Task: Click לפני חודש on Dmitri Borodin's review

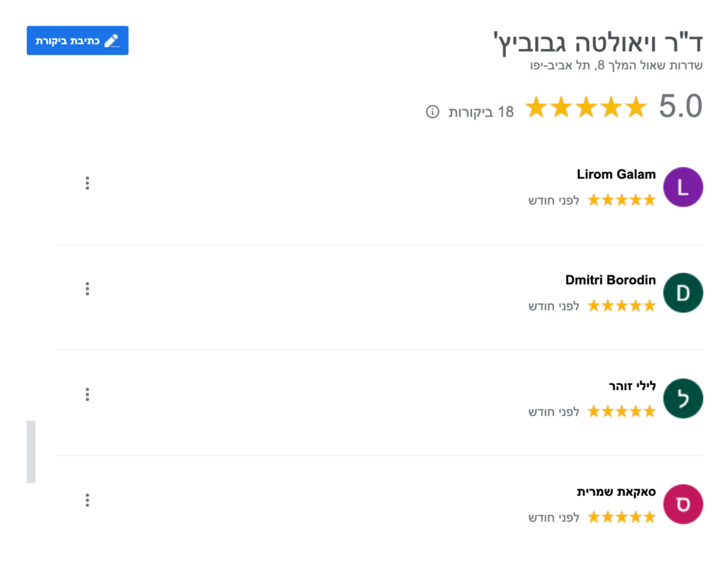Action: [554, 305]
